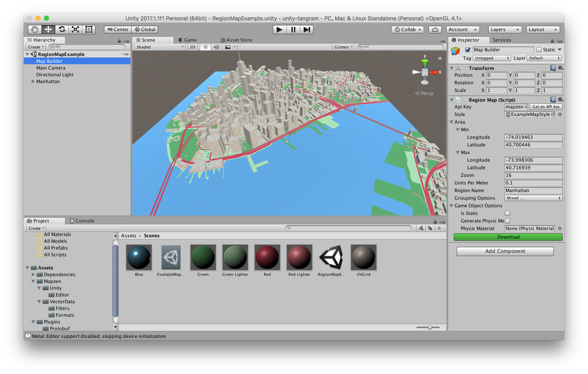588x374 pixels.
Task: Click the Zoom value field
Action: coord(533,175)
